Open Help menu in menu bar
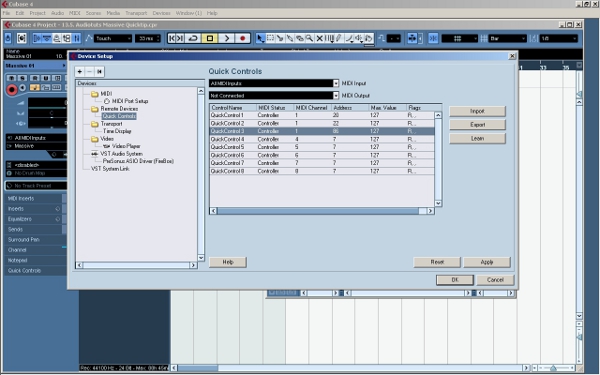This screenshot has height=375, width=600. point(212,13)
